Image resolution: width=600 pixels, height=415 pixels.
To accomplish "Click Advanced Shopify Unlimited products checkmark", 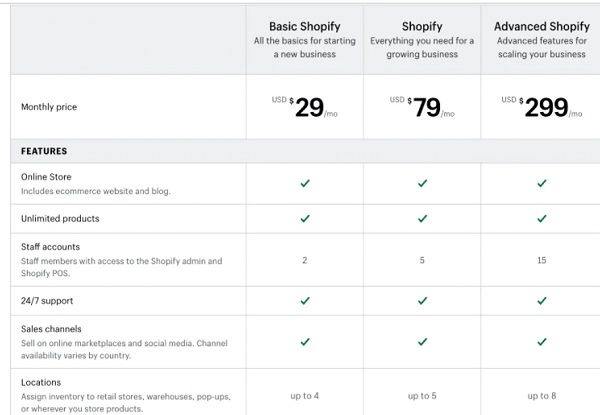I will point(541,218).
